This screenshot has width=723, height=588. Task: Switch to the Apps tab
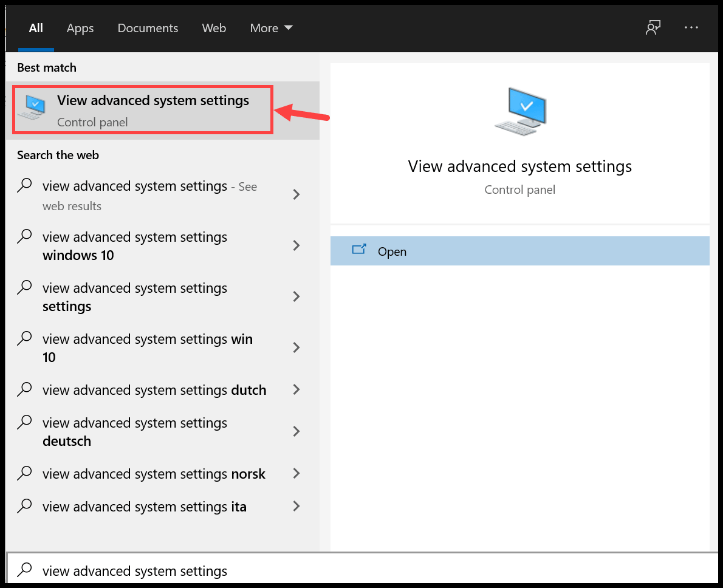pyautogui.click(x=80, y=28)
